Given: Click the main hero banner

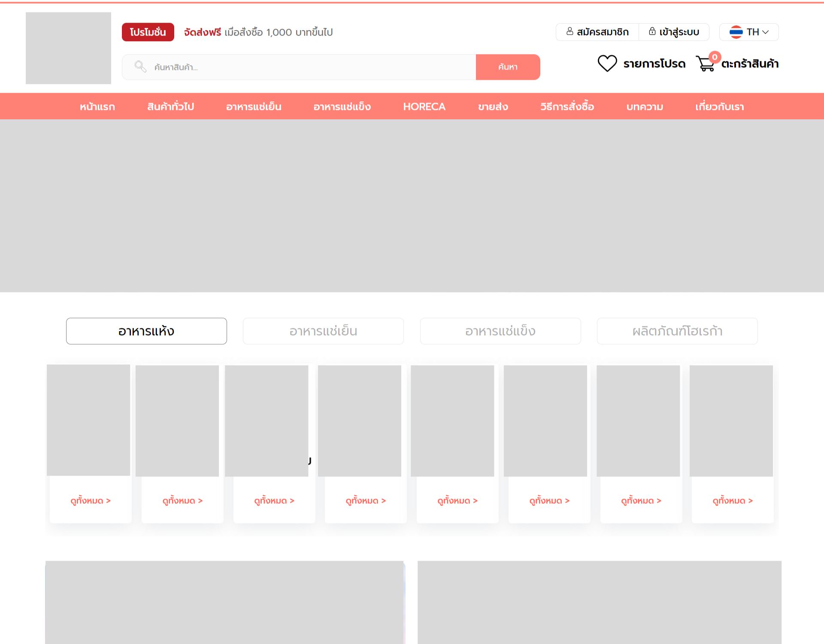Looking at the screenshot, I should (412, 206).
